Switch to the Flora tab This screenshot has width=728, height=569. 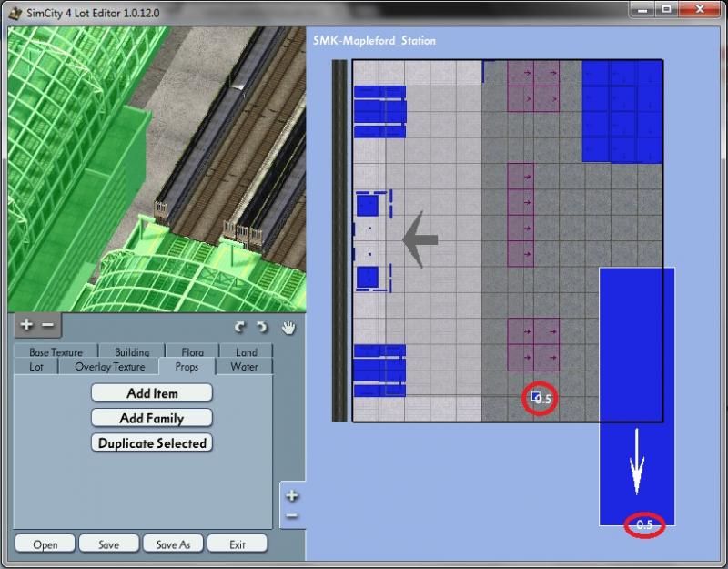(x=192, y=351)
